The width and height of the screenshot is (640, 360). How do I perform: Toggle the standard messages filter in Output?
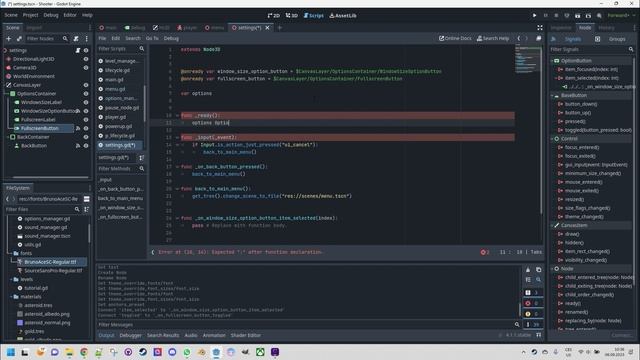click(x=533, y=293)
